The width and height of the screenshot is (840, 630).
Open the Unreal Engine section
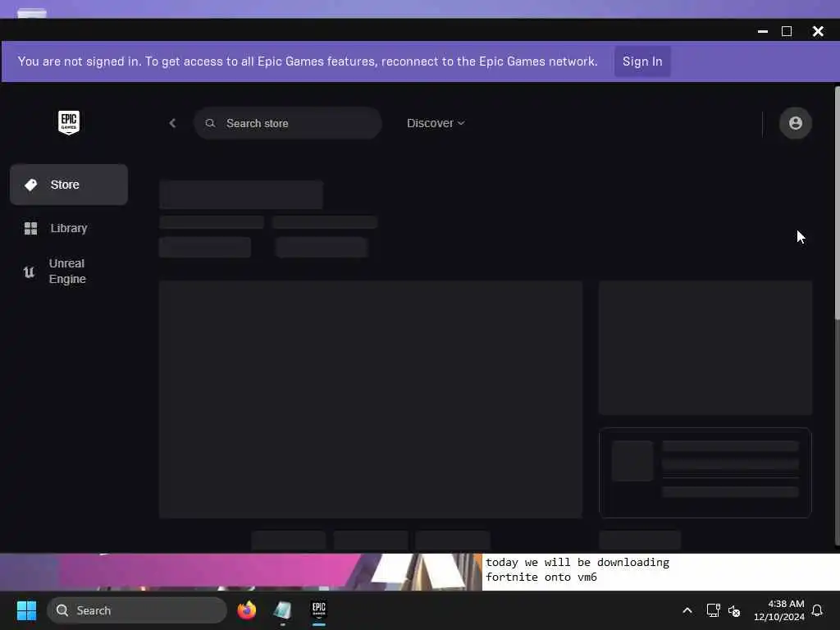[69, 272]
